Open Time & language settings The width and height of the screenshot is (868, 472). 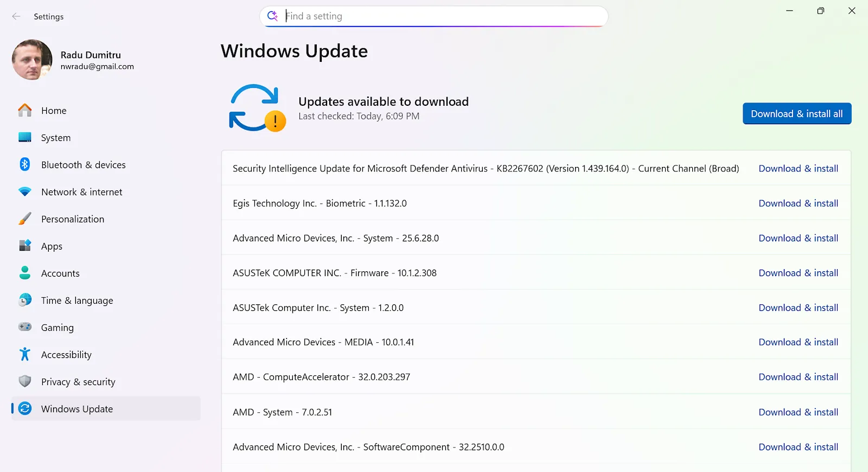[77, 301]
